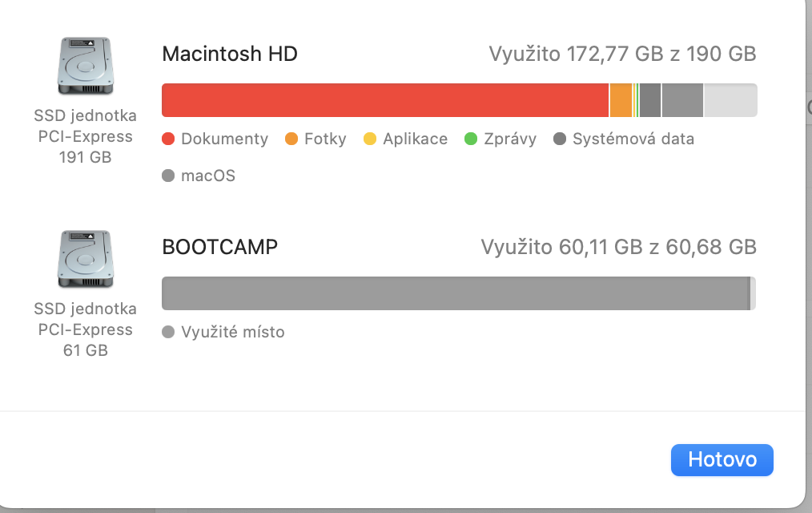Click the yellow Aplikace legend dot
Image resolution: width=812 pixels, height=513 pixels.
click(370, 139)
